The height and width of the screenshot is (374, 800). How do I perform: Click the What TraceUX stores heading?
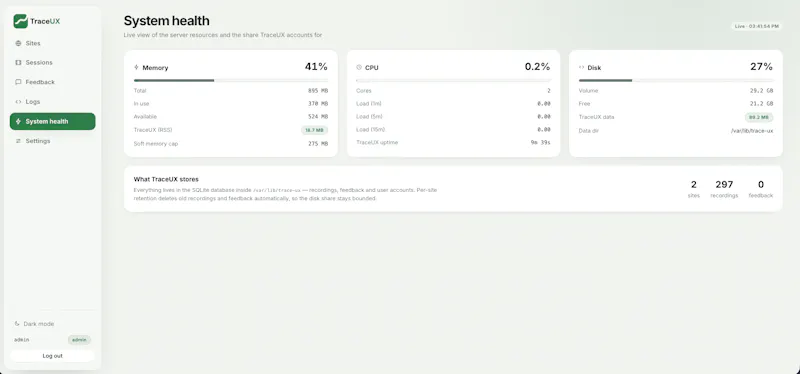click(166, 180)
